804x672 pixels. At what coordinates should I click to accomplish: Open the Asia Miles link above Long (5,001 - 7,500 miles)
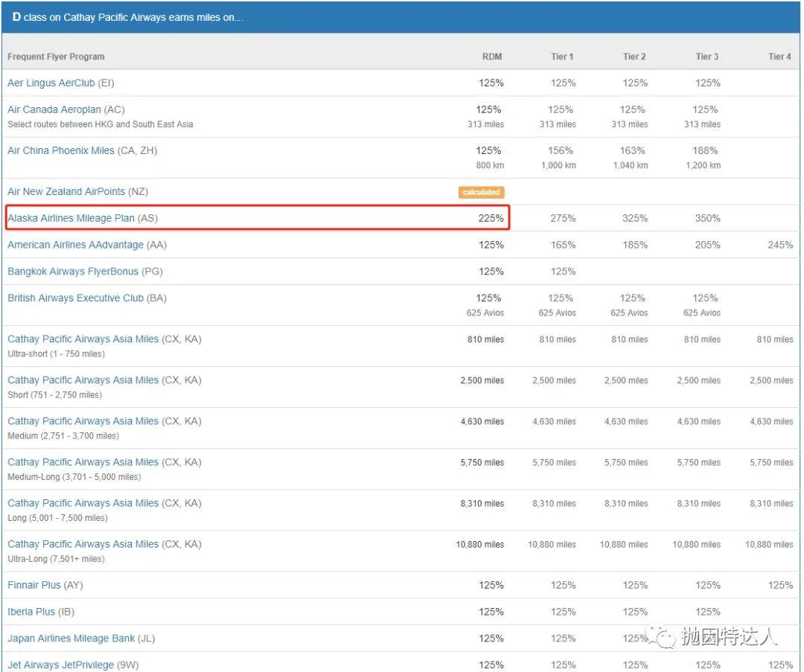[83, 503]
